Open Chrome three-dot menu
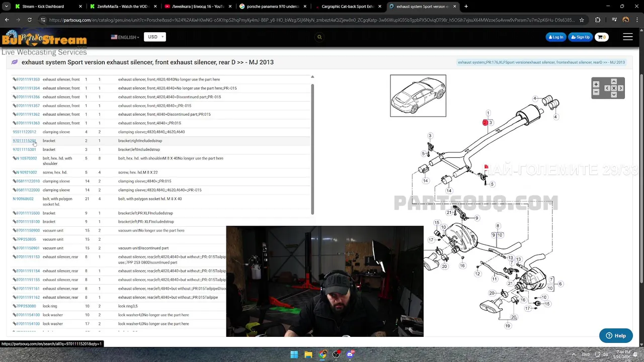644x362 pixels. tap(637, 20)
